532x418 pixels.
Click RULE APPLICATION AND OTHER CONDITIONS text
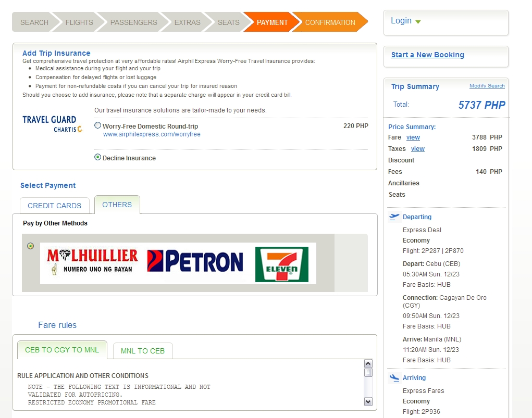83,376
